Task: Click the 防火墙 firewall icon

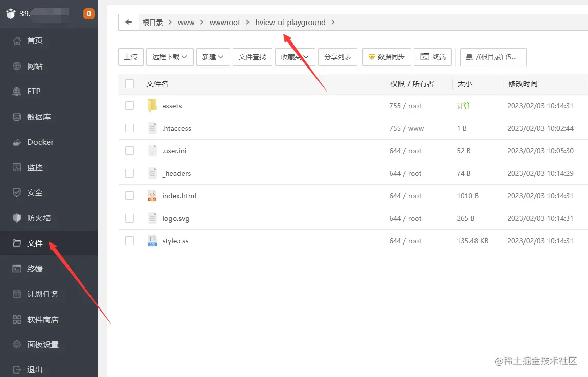Action: [17, 218]
